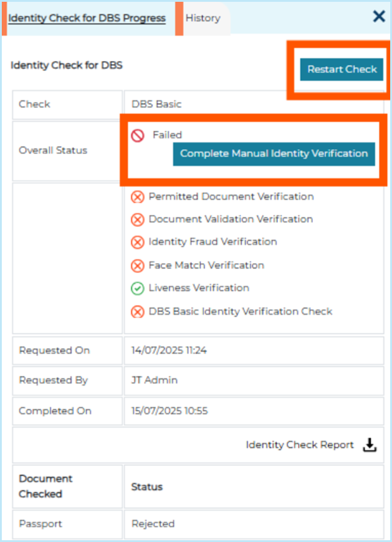Click the Requested On date value
The width and height of the screenshot is (392, 542).
pos(169,351)
